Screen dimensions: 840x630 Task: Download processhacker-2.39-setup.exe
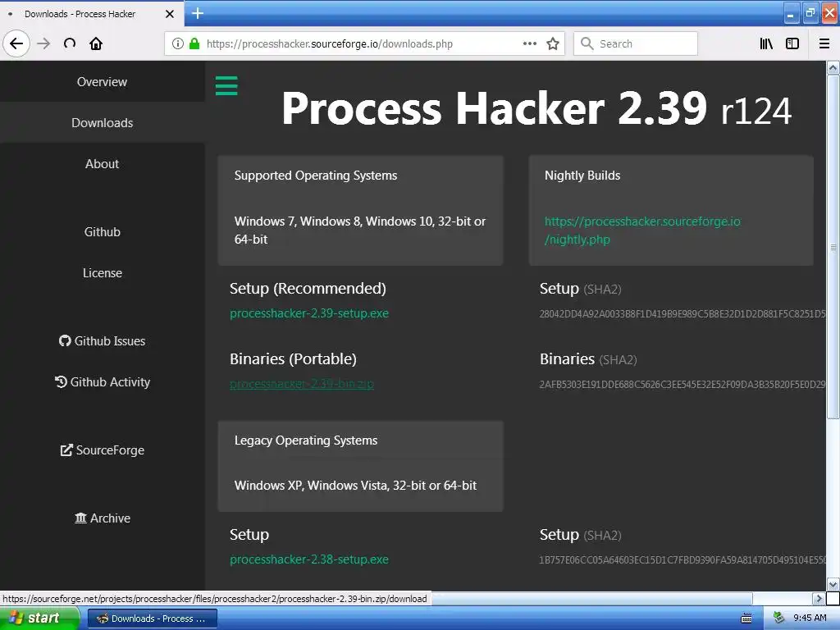[309, 313]
